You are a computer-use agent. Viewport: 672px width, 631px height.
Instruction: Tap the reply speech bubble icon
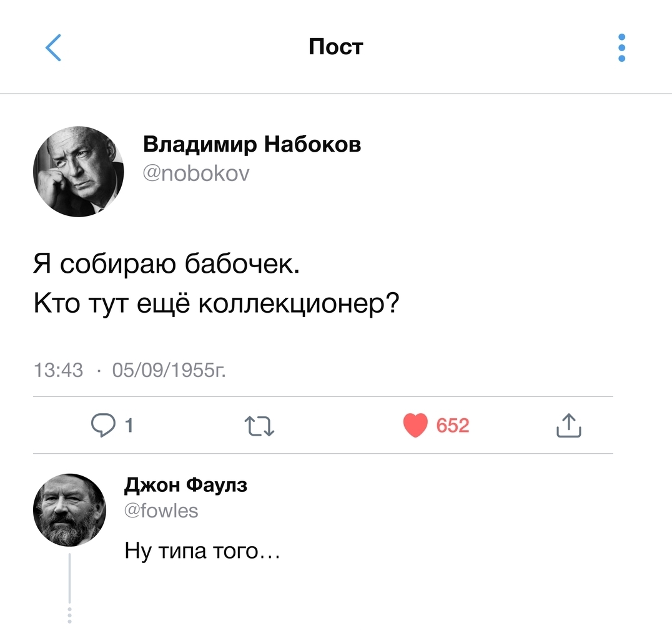coord(102,425)
